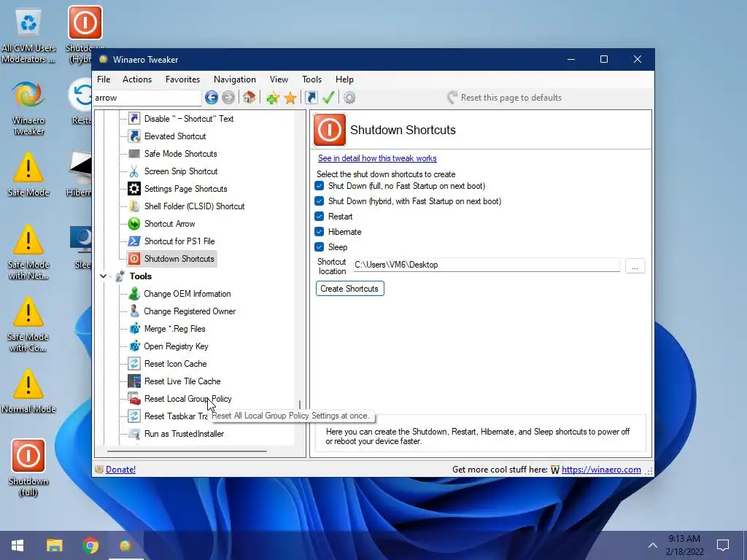Toggle Shut Down full checkbox
Screen dimensions: 747x560
320,186
